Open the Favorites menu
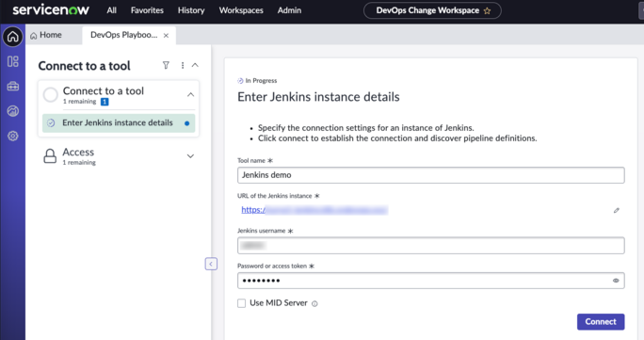This screenshot has height=340, width=644. coord(147,10)
